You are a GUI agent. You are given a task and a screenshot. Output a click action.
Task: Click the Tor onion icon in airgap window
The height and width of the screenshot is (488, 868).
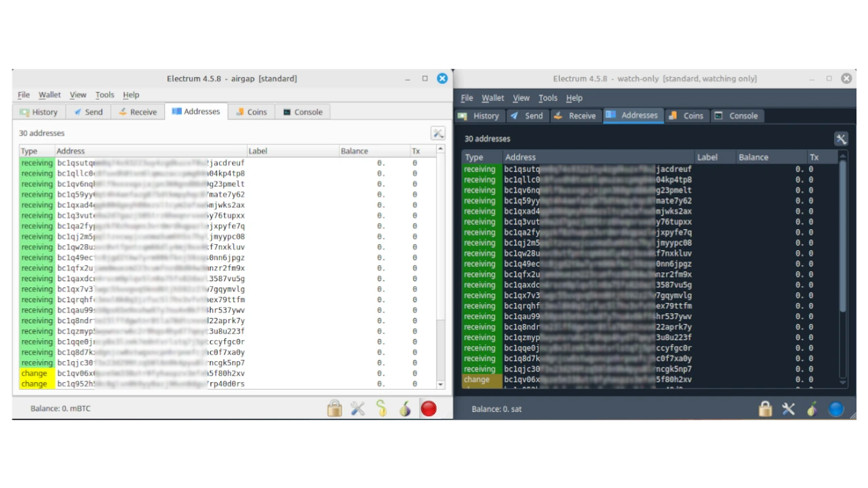click(x=405, y=408)
